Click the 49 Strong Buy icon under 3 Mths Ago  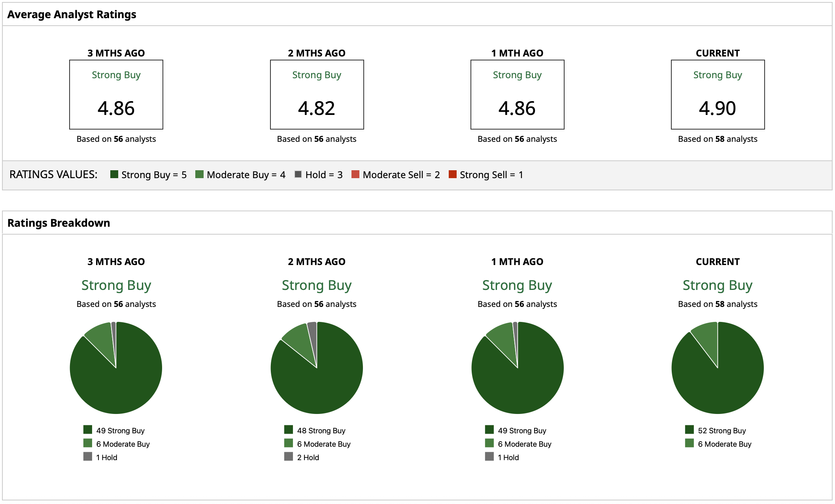(x=88, y=430)
